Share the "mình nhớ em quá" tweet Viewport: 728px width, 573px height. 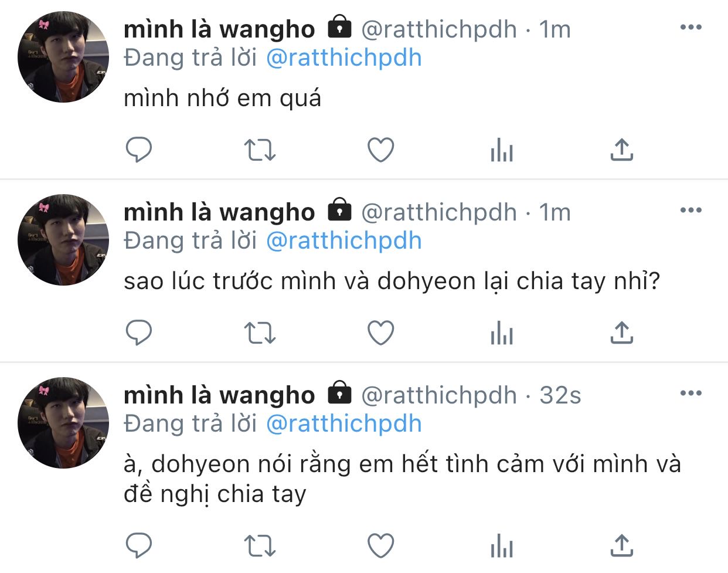point(621,150)
